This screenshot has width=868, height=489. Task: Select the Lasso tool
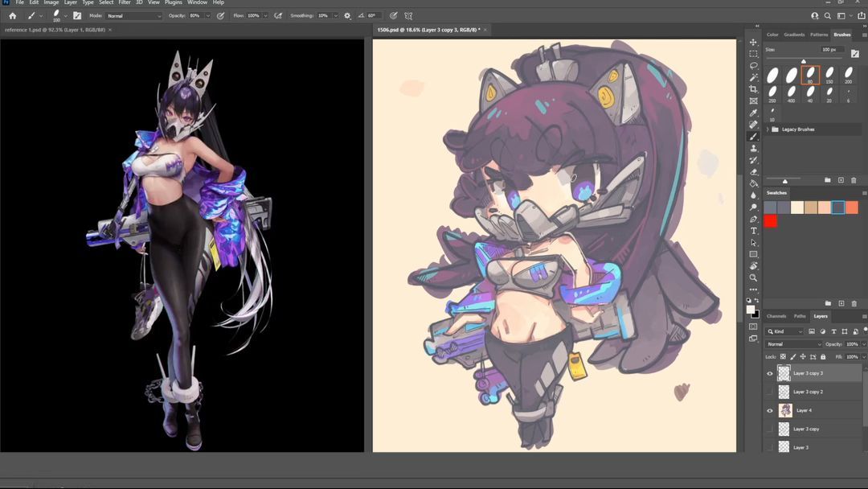tap(753, 65)
